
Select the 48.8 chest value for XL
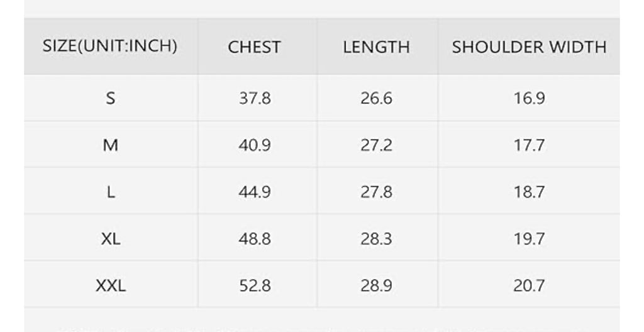(x=255, y=239)
